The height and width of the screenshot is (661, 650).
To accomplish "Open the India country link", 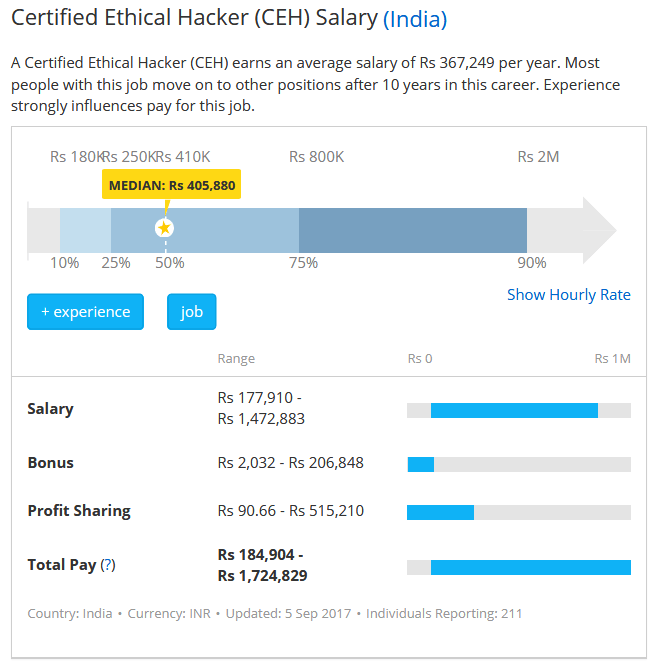I will pyautogui.click(x=415, y=19).
